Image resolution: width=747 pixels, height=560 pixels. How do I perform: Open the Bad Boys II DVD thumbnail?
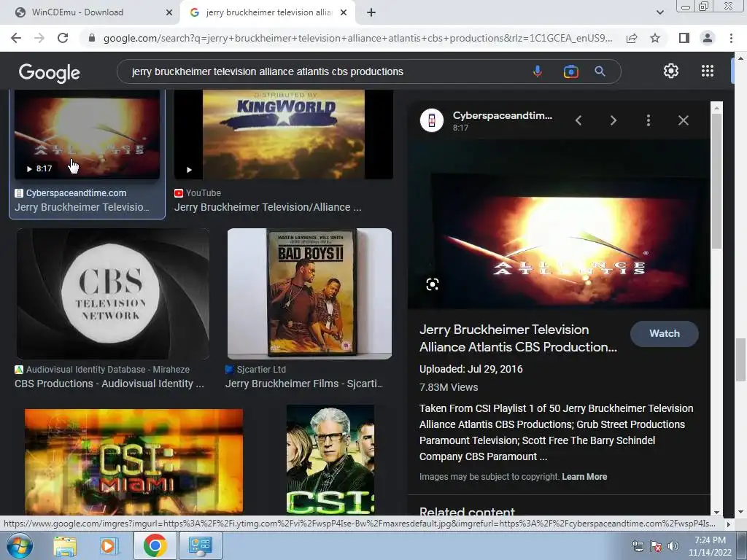coord(309,293)
